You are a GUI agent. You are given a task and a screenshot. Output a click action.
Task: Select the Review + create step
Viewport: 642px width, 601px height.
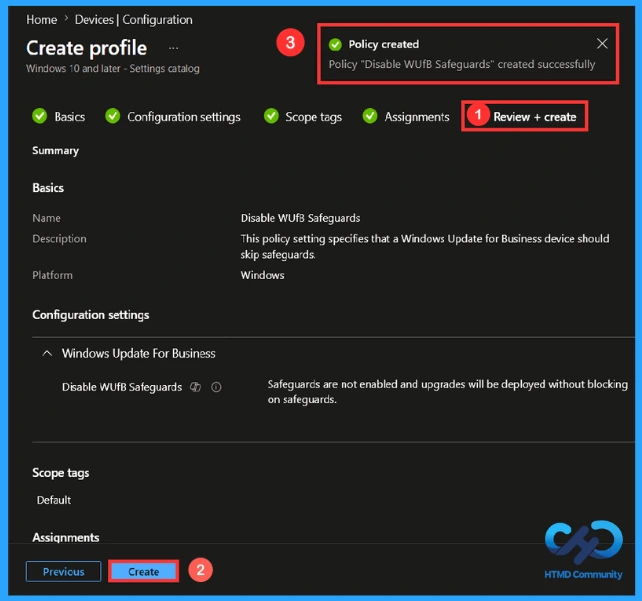pyautogui.click(x=535, y=117)
